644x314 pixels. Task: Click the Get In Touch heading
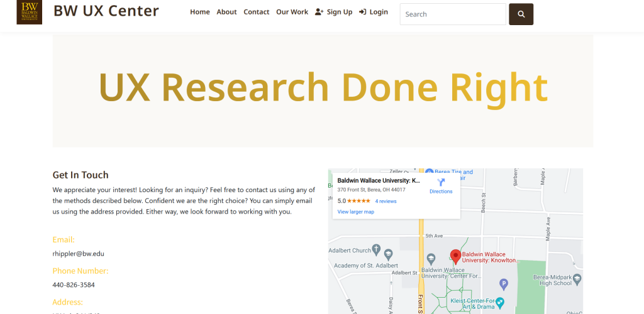tap(80, 175)
